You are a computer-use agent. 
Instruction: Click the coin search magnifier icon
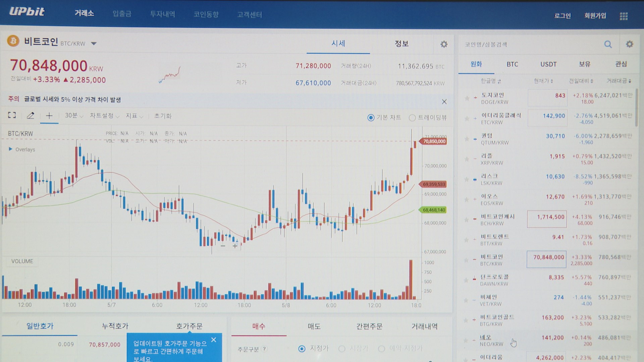[x=608, y=44]
